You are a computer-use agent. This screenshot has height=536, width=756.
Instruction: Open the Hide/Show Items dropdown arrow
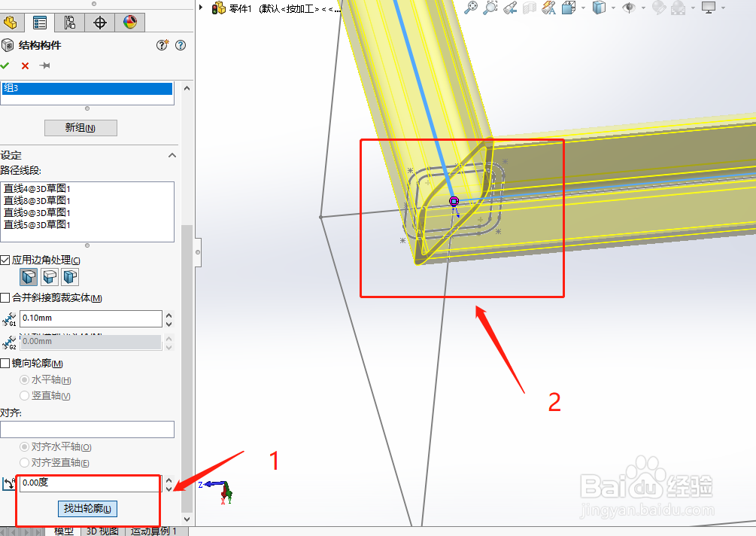click(643, 8)
